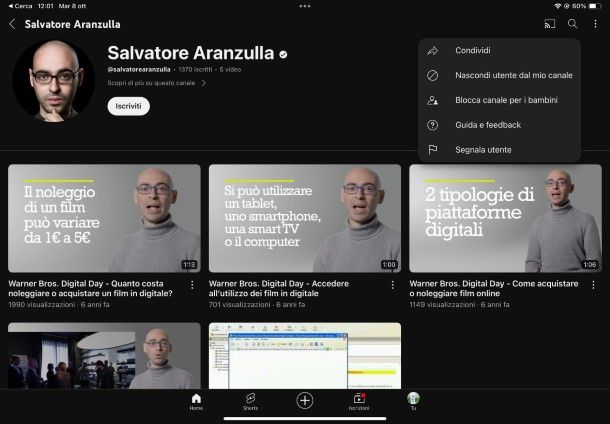Play the 'Si può utilizzare un tablet' thumbnail

pos(305,219)
